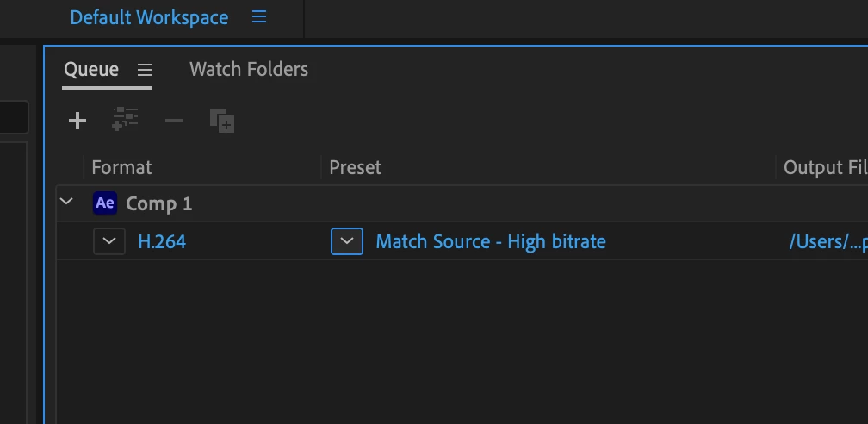Click Match Source - High bitrate preset link

pyautogui.click(x=491, y=241)
